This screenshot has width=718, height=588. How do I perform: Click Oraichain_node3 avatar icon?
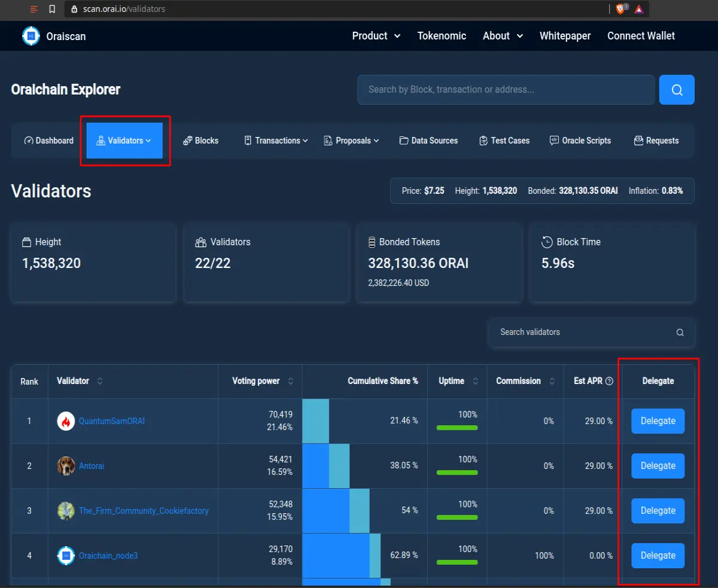66,556
